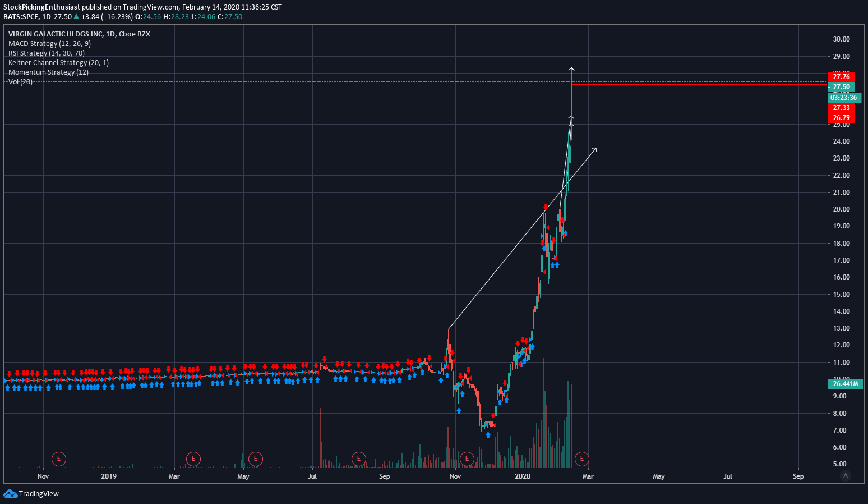Viewport: 868px width, 504px height.
Task: Click the 5.00 price axis value
Action: 839,464
